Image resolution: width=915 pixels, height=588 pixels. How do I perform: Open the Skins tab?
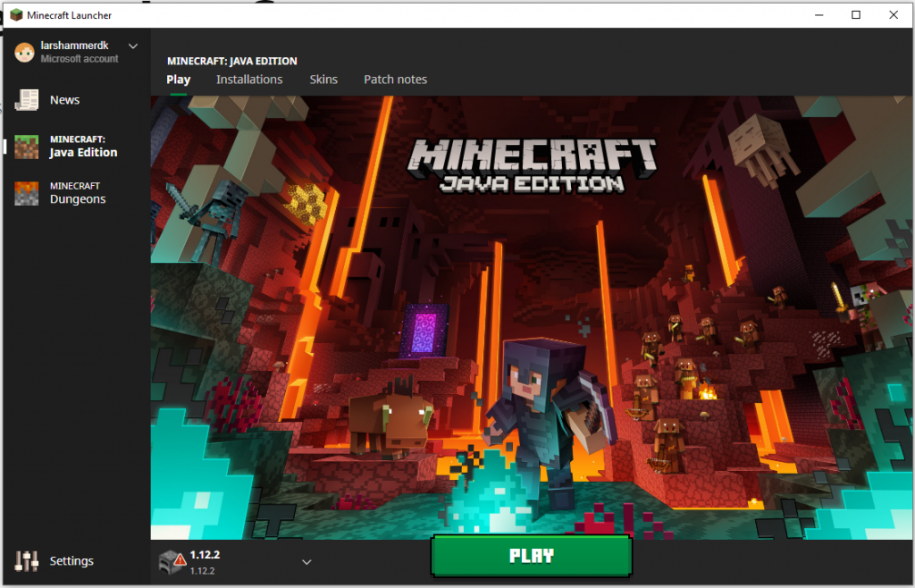(323, 80)
